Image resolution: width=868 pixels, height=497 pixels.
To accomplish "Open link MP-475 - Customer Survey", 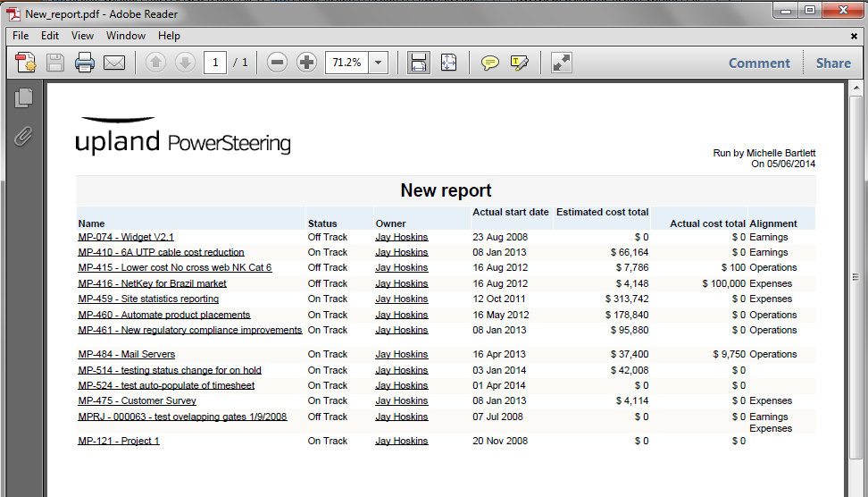I will pyautogui.click(x=137, y=400).
